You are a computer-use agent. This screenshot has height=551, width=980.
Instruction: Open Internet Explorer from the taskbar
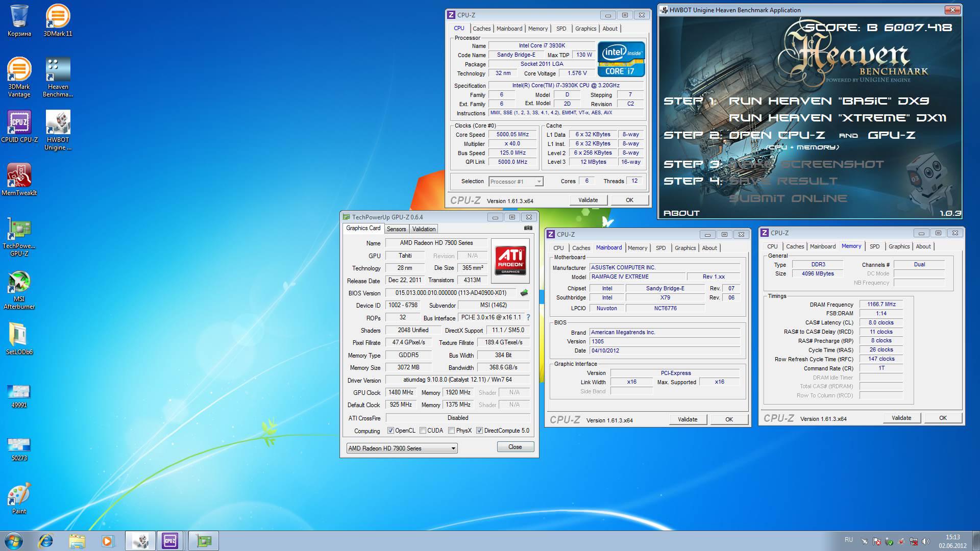point(46,541)
